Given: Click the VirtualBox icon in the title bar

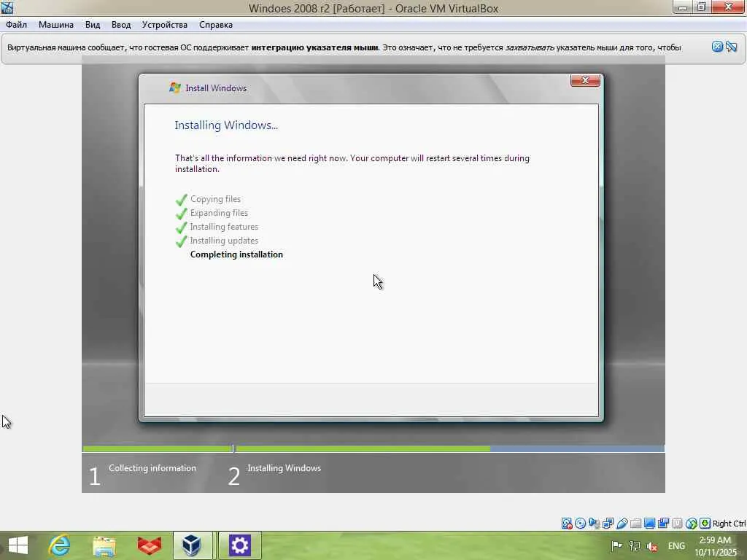Looking at the screenshot, I should tap(7, 7).
